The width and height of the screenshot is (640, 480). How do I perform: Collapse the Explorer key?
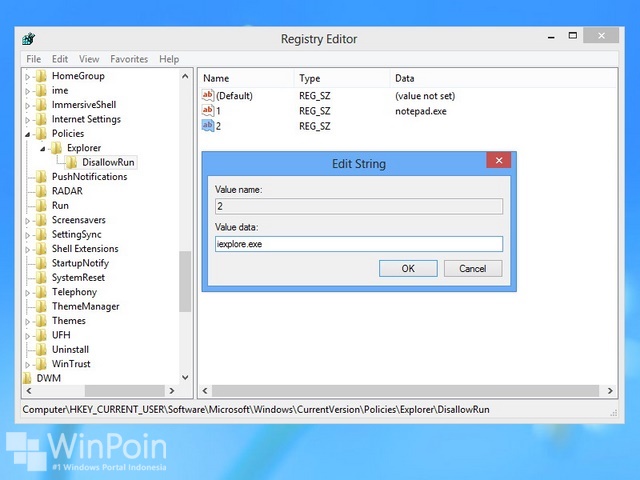click(43, 149)
